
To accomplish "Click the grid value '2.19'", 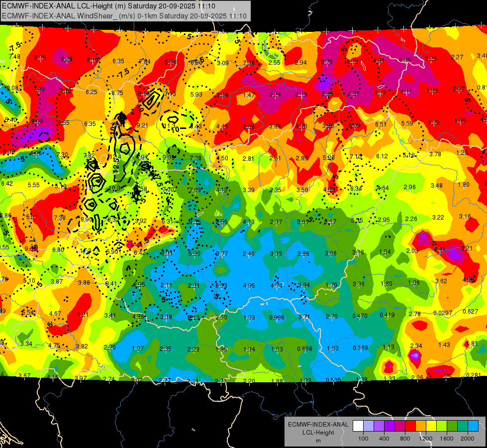I will coord(301,94).
